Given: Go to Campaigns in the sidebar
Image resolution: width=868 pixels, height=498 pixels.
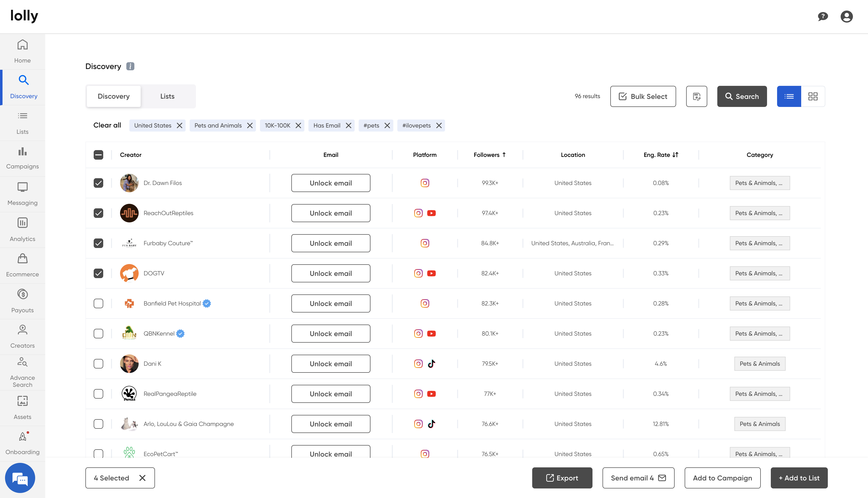Looking at the screenshot, I should (23, 158).
